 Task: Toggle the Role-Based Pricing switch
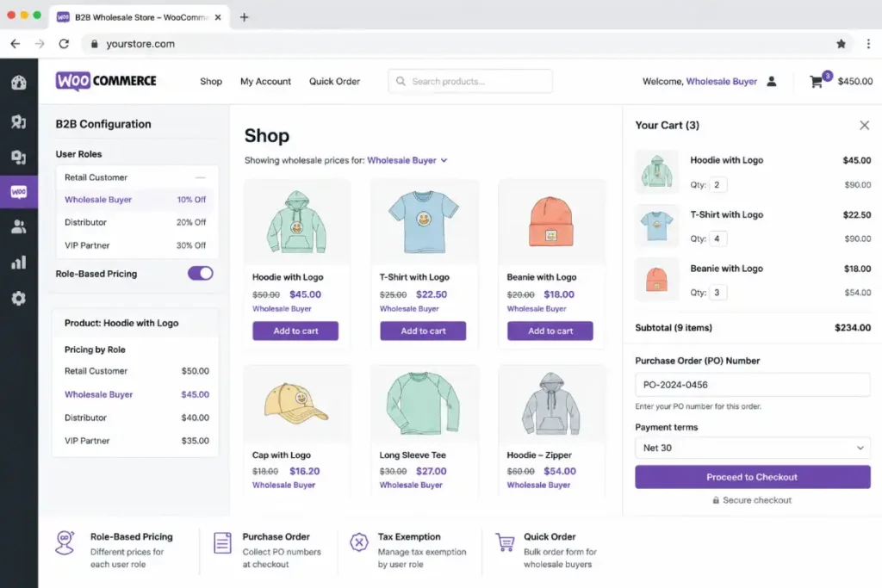tap(200, 274)
